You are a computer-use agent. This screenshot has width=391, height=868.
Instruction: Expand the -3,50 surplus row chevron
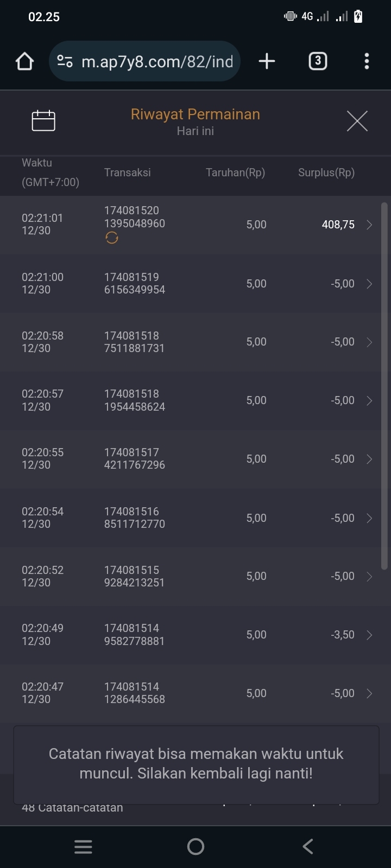click(369, 635)
